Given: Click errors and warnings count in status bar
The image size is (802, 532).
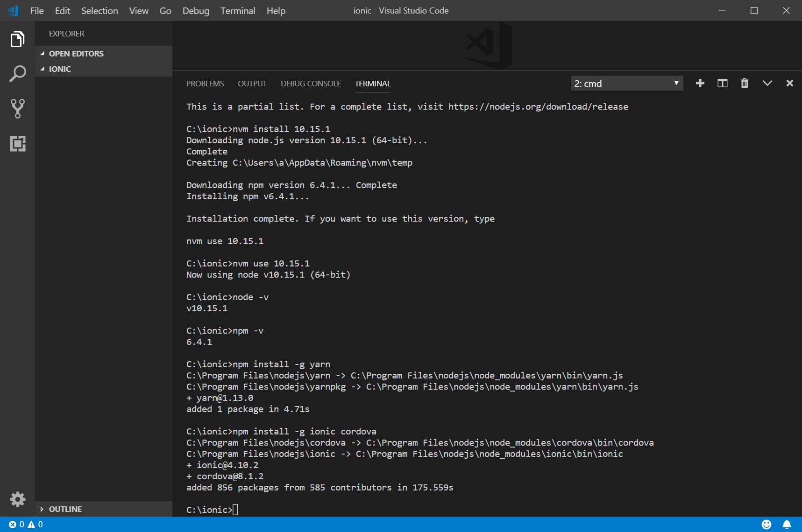Looking at the screenshot, I should tap(26, 525).
